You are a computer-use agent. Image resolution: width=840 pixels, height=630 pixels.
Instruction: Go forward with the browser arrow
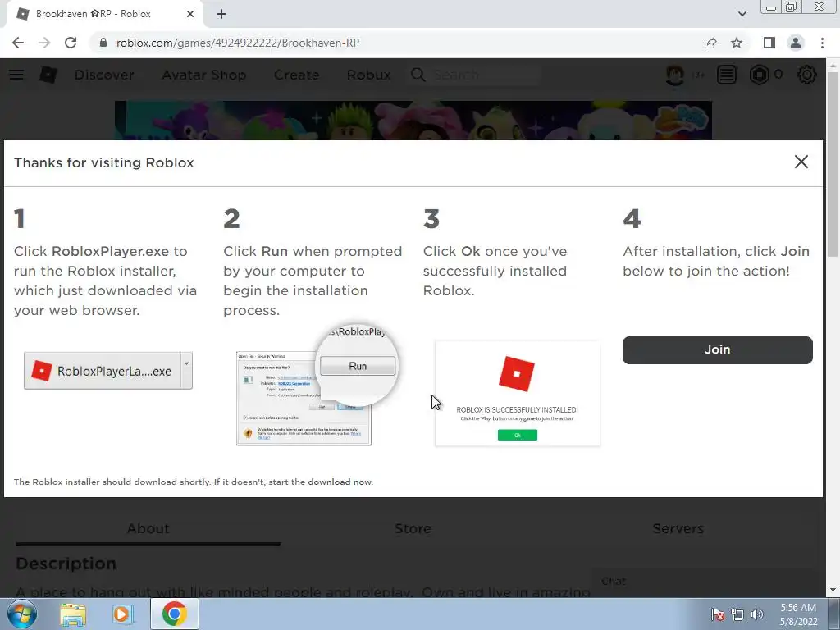coord(44,43)
